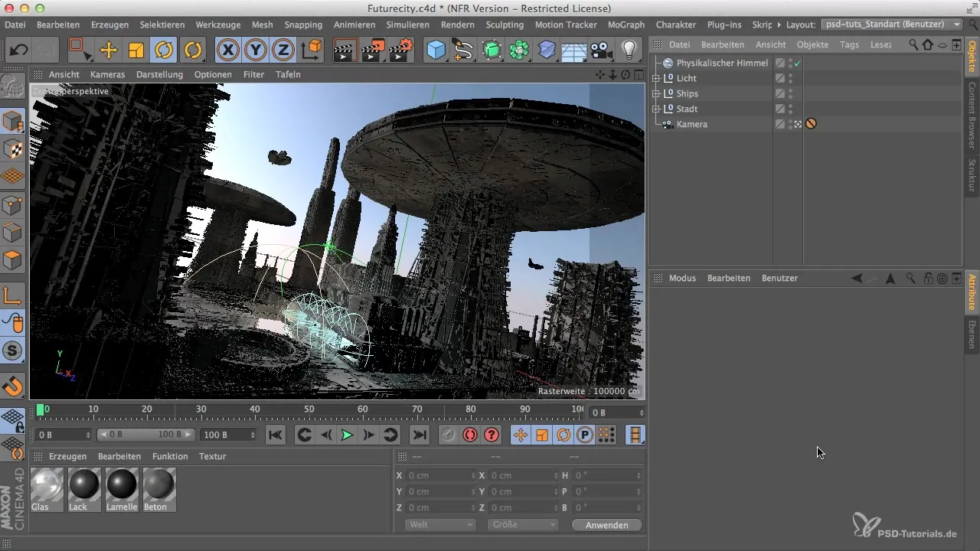980x551 pixels.
Task: Toggle world coordinate system icon
Action: click(x=312, y=51)
